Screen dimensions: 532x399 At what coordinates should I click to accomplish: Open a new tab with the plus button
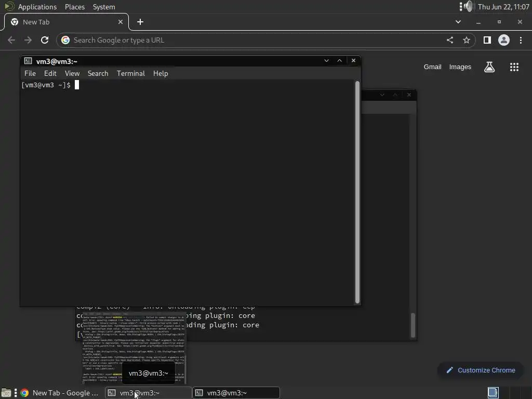click(140, 22)
